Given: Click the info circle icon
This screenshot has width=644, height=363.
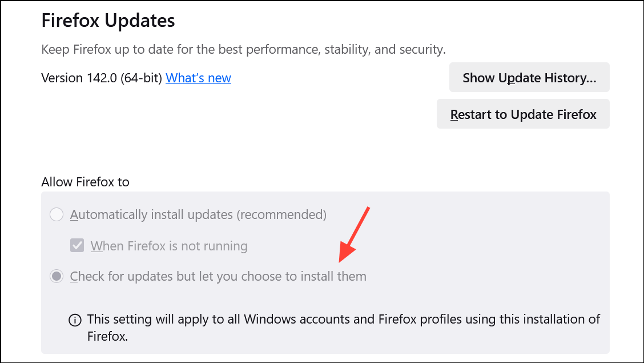Looking at the screenshot, I should pos(75,320).
